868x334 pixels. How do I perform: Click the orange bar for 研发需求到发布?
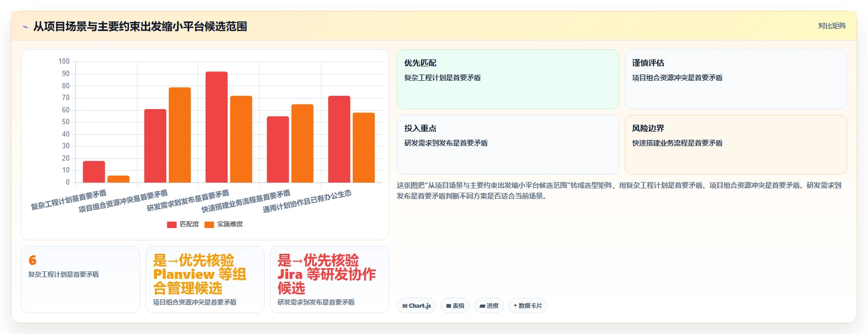point(241,139)
